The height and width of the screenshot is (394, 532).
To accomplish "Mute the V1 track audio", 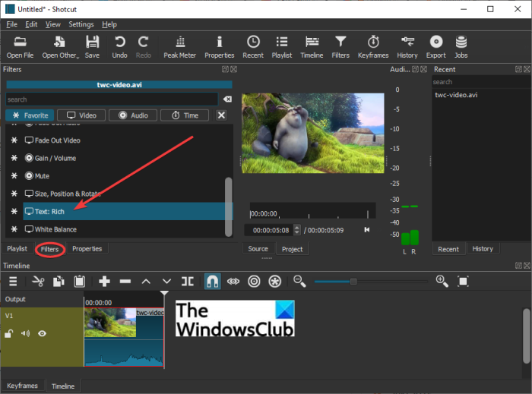I will [26, 333].
